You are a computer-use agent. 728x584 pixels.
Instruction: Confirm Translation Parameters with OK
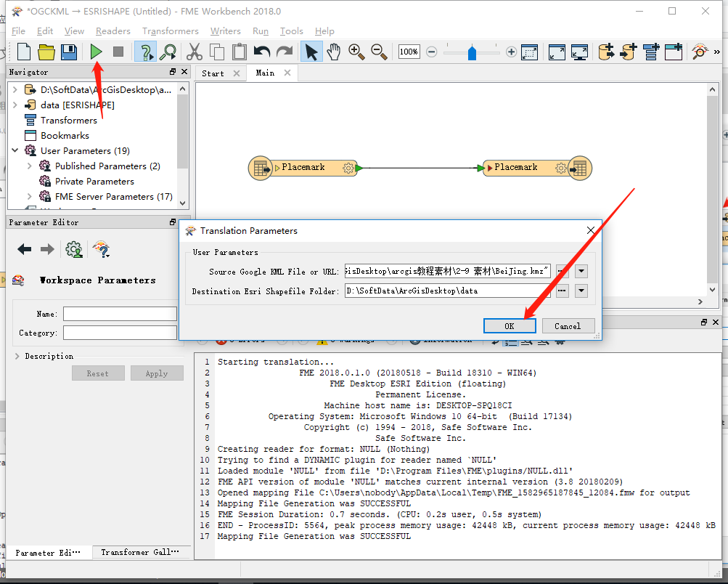pyautogui.click(x=510, y=326)
